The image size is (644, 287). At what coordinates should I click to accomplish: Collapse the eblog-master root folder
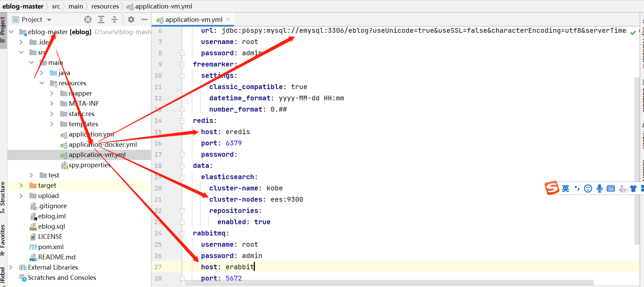tap(11, 32)
